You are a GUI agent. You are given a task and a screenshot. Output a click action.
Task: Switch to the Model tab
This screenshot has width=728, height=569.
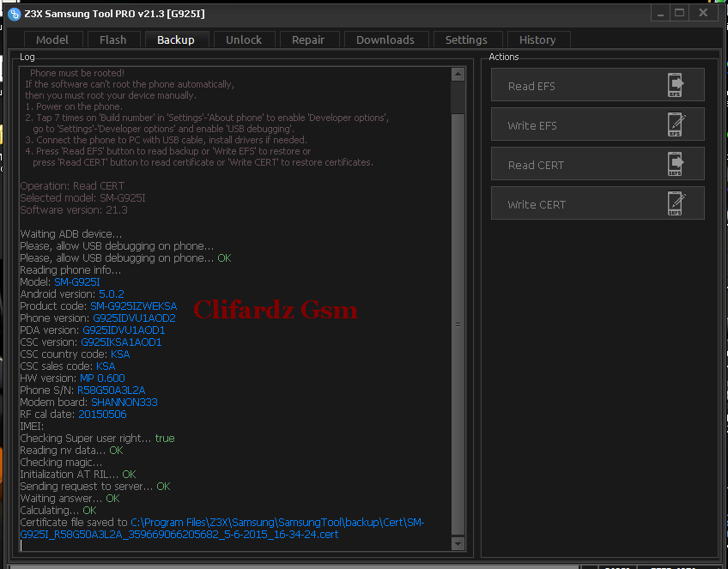[52, 39]
